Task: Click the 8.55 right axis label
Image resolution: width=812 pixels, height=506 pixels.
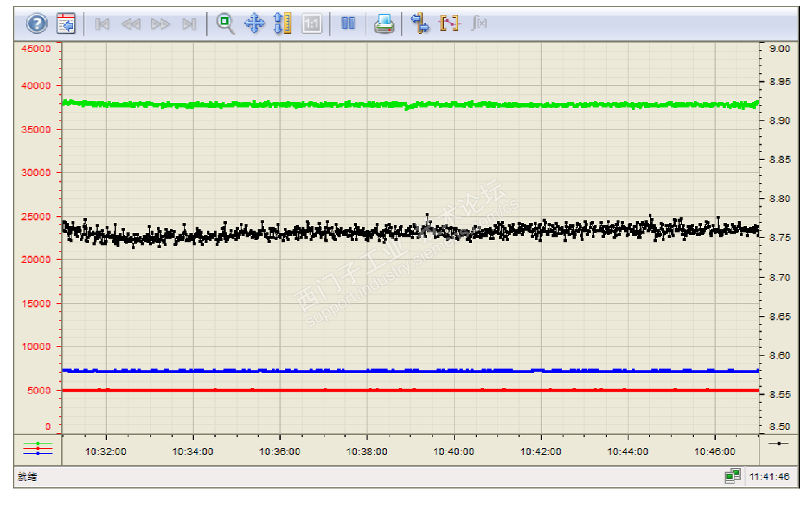Action: (x=779, y=395)
